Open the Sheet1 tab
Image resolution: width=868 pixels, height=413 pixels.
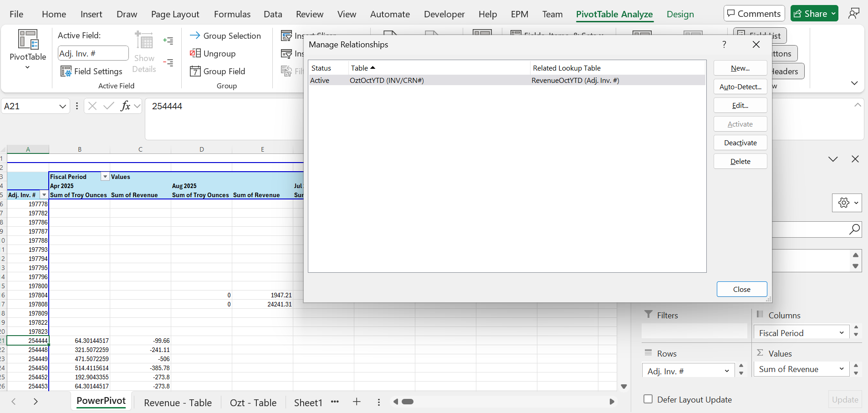(x=308, y=403)
